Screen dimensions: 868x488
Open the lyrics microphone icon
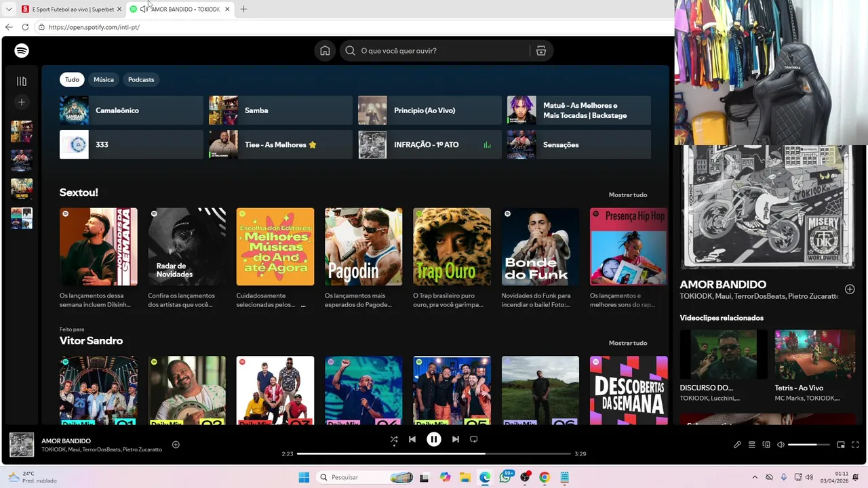pos(737,445)
